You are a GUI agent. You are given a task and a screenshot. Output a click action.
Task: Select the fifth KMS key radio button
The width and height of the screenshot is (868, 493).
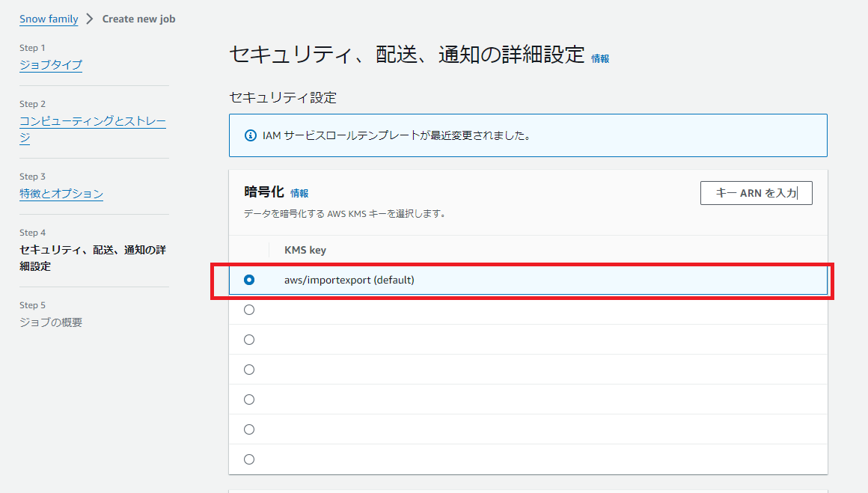(x=249, y=399)
